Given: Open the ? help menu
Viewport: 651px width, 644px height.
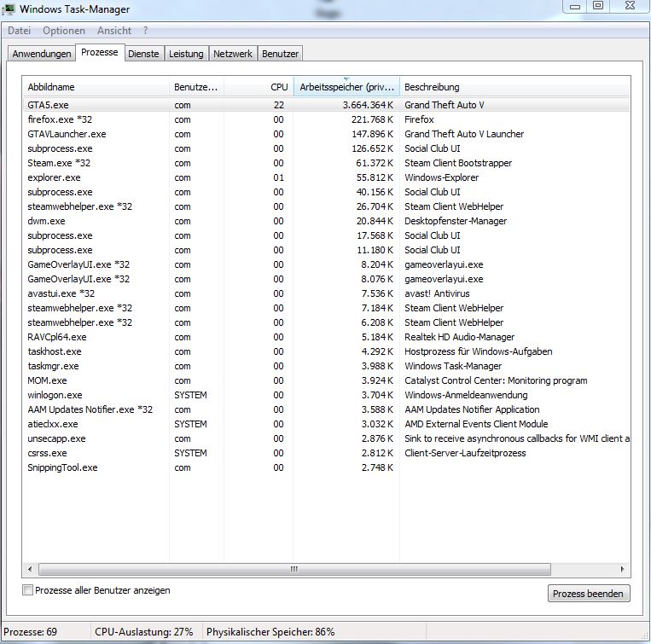Looking at the screenshot, I should click(145, 31).
